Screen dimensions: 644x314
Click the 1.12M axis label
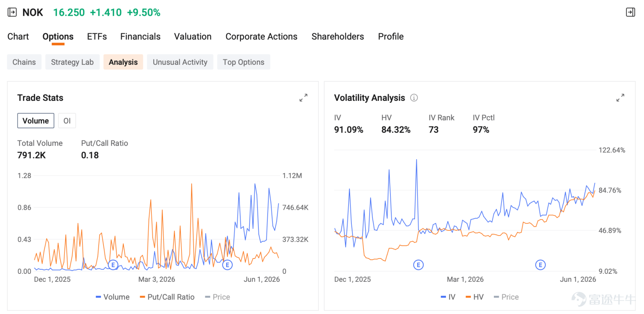click(x=292, y=176)
